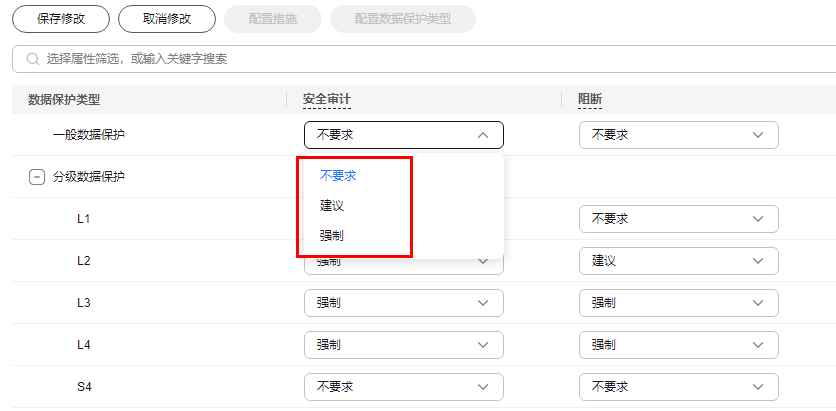
Task: Open the L1 阻断 dropdown
Action: point(678,218)
